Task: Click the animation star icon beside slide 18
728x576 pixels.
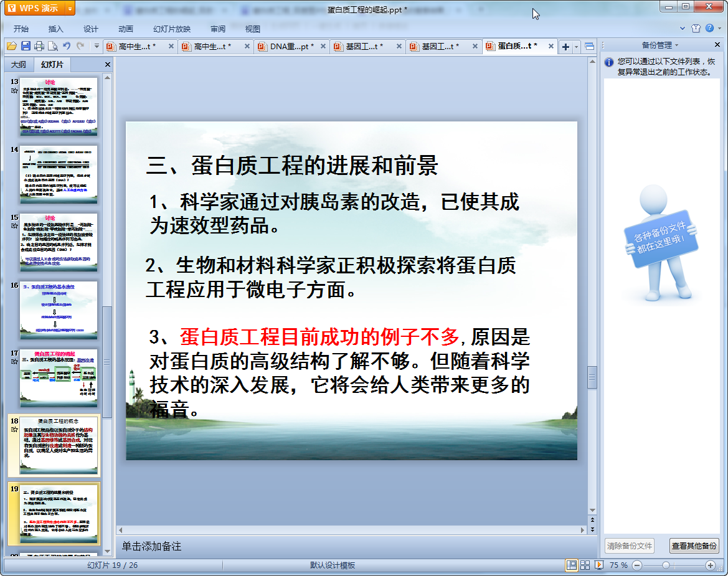Action: click(x=14, y=429)
